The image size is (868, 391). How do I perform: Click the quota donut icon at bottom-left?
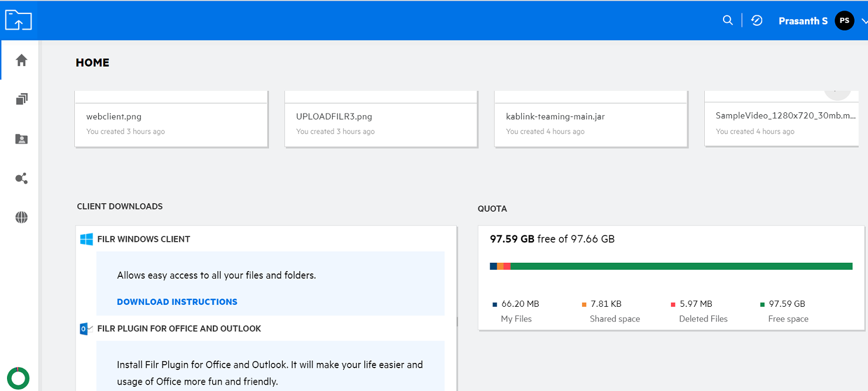tap(18, 378)
